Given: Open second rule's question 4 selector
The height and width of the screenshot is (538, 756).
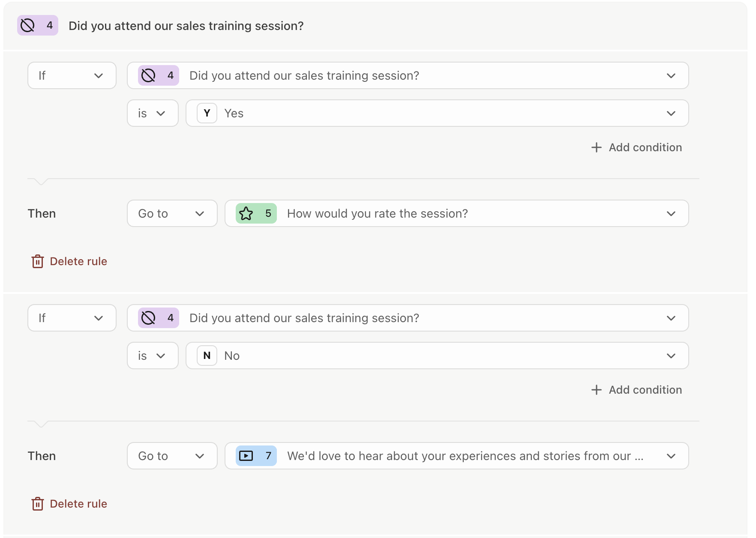Looking at the screenshot, I should click(x=408, y=318).
